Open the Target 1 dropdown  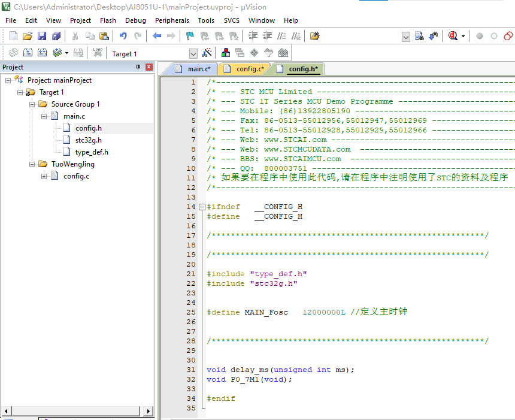coord(193,53)
